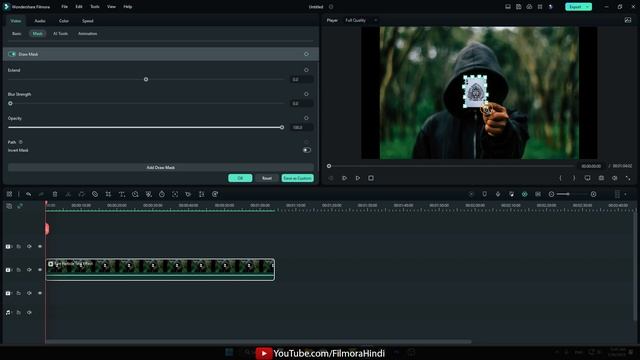
Task: Click the Export button
Action: (575, 7)
